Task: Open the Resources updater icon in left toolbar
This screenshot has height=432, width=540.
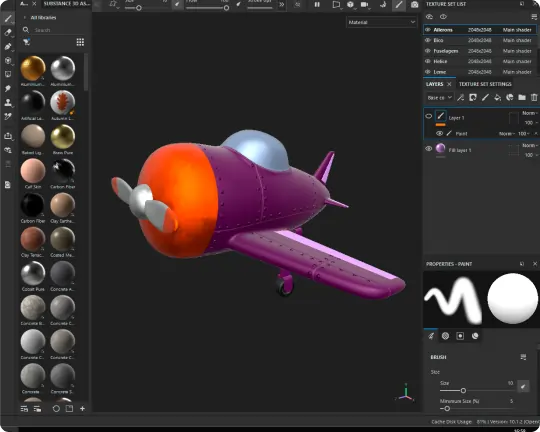Action: tap(8, 150)
